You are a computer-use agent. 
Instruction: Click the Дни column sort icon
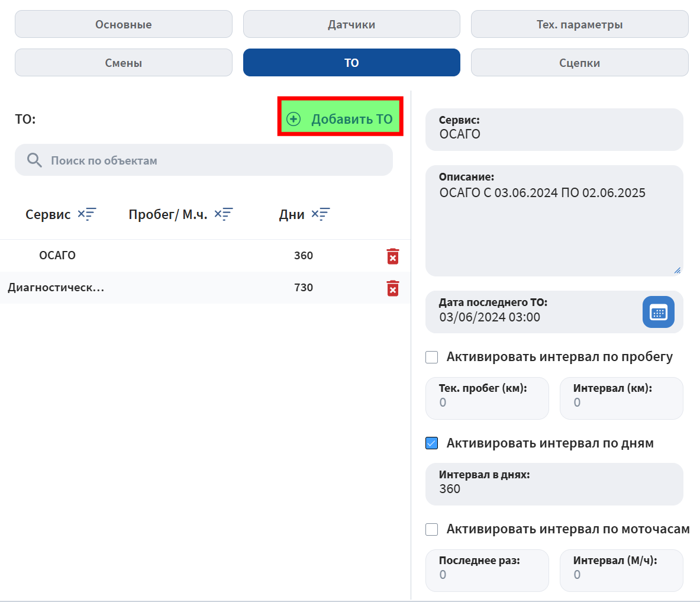321,214
